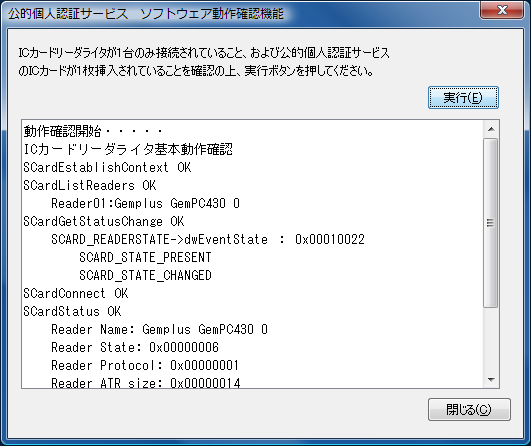Click the 実行(E) execute button
Viewport: 531px width, 446px height.
pyautogui.click(x=463, y=98)
